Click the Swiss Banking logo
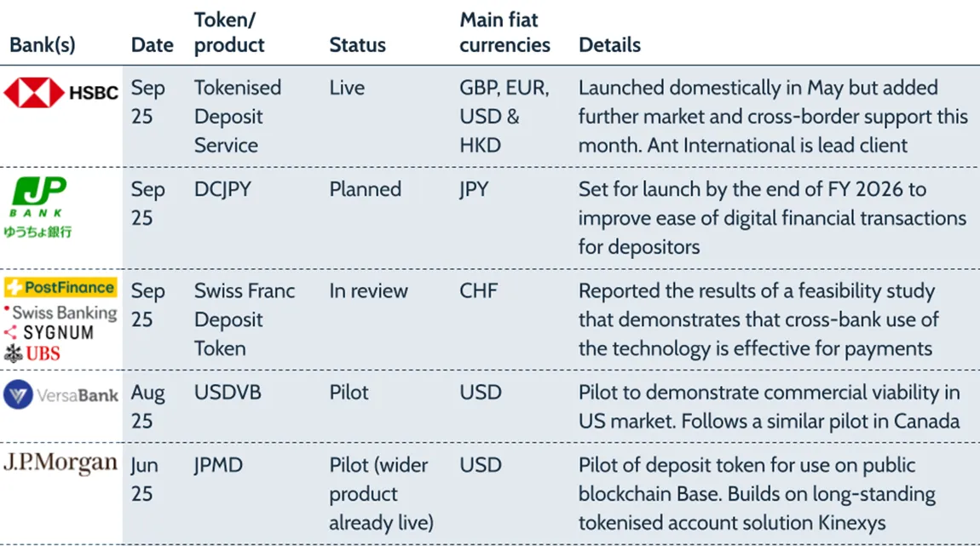The image size is (980, 546). pos(61,313)
